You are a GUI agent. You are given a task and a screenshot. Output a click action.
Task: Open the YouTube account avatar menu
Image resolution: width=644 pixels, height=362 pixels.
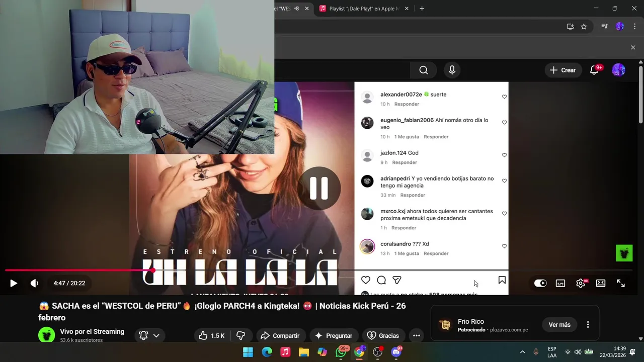618,70
